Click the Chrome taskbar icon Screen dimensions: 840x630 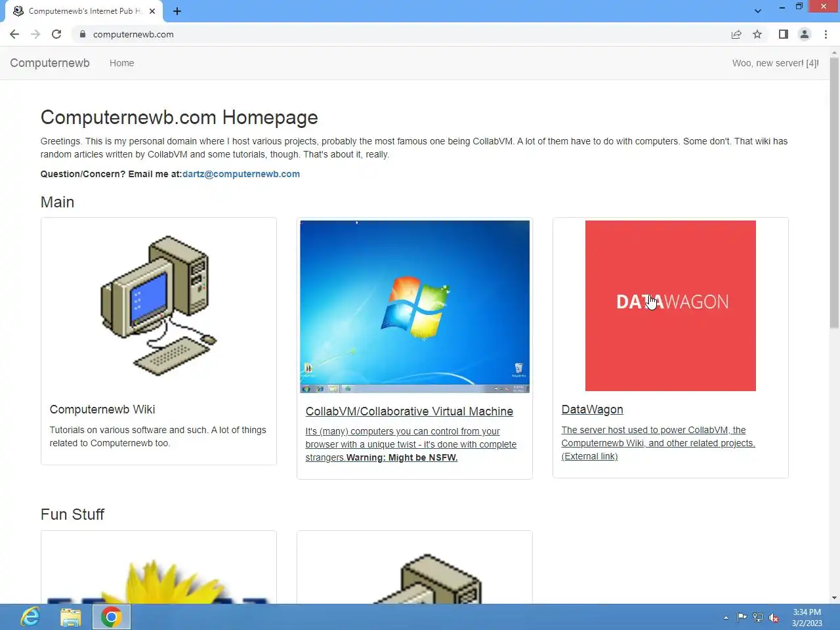click(x=112, y=617)
